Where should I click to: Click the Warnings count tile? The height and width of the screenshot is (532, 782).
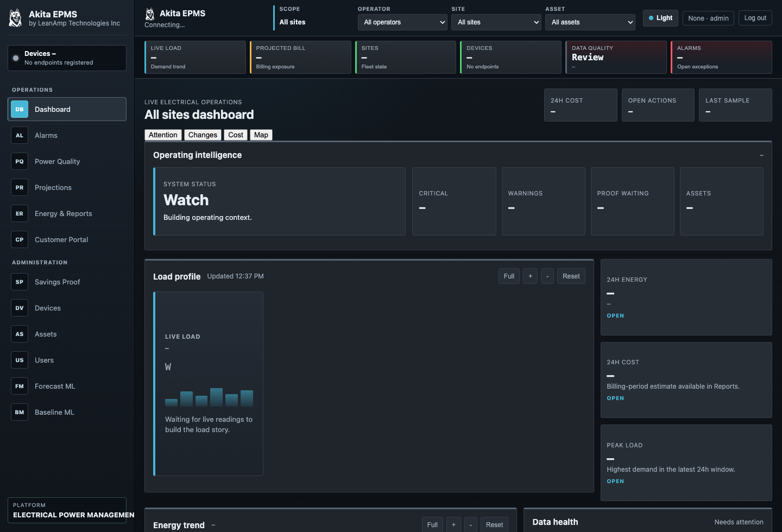[x=543, y=201]
